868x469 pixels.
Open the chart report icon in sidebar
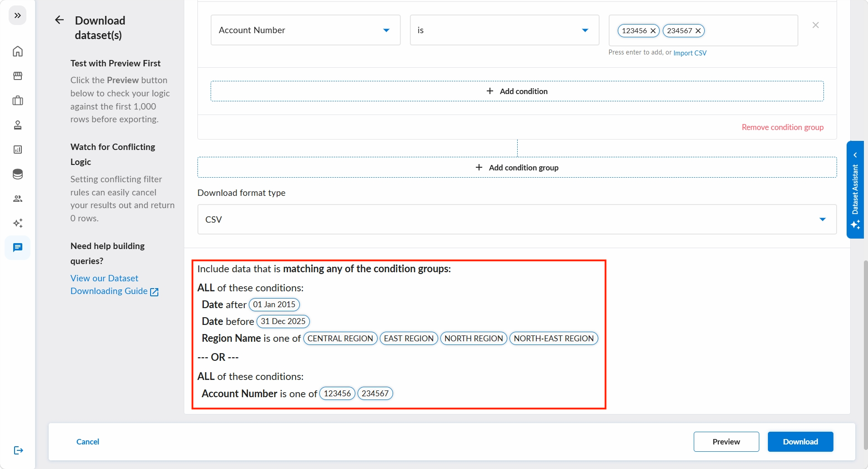18,150
